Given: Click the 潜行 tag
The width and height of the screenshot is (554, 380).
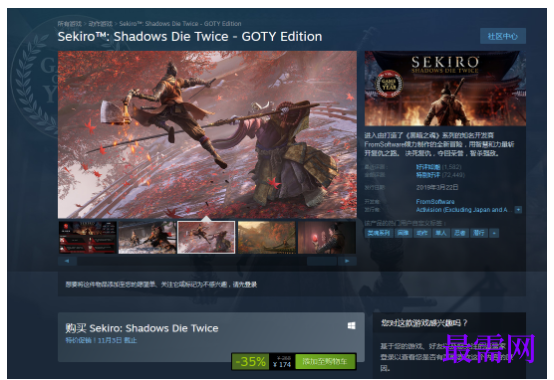Looking at the screenshot, I should (x=479, y=233).
